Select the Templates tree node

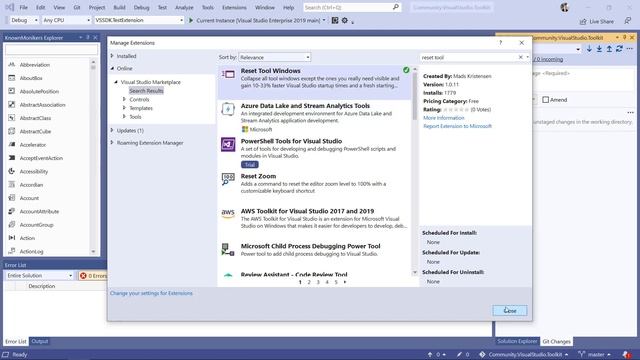[x=141, y=108]
